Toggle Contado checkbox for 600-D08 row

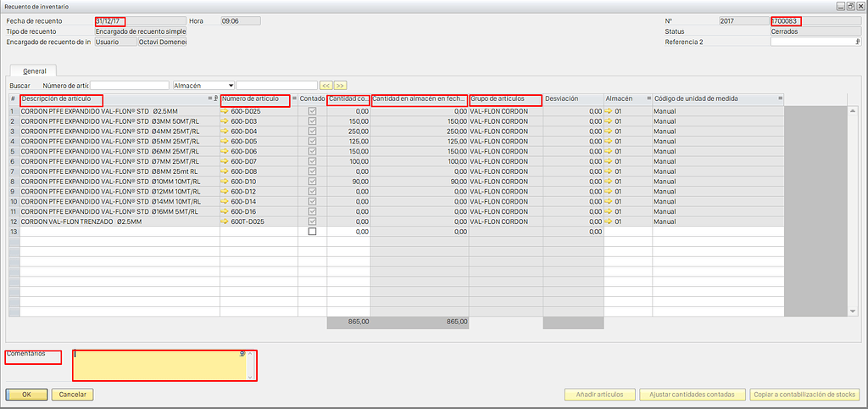coord(312,171)
